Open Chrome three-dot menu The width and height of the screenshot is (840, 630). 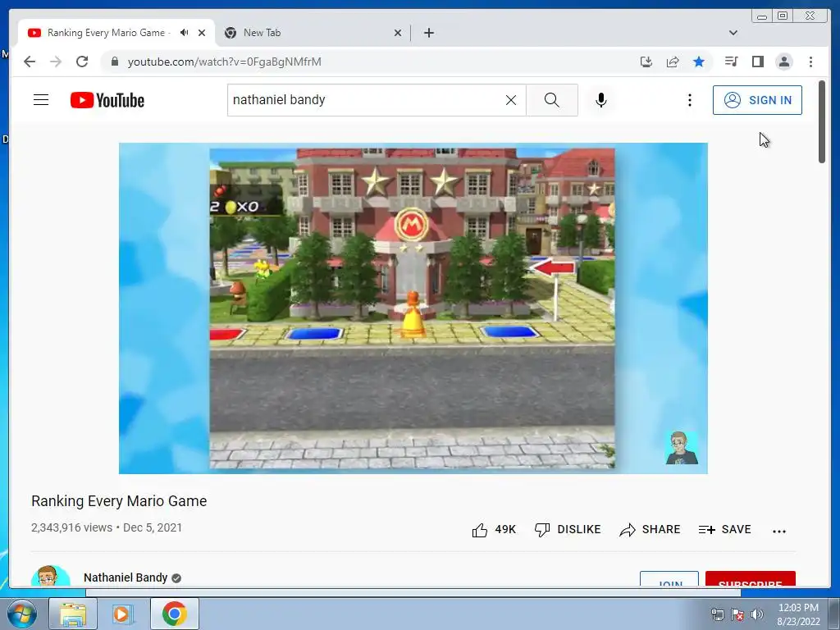coord(810,62)
